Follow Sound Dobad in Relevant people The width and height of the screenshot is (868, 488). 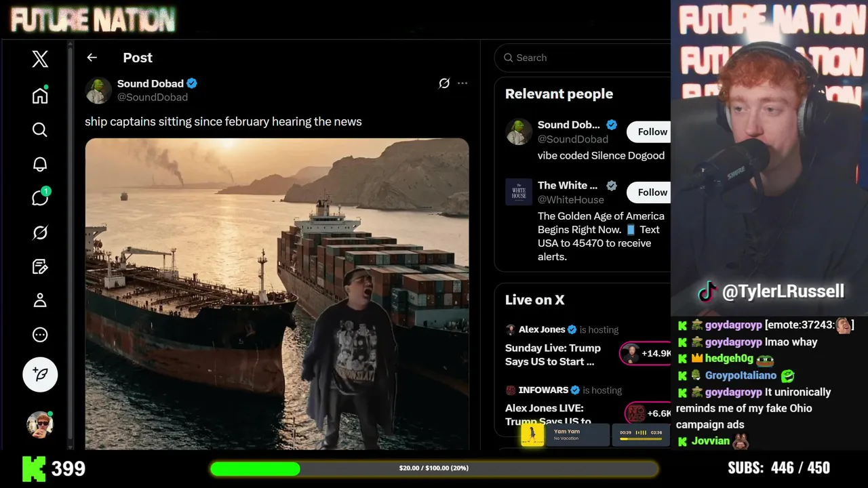point(649,131)
